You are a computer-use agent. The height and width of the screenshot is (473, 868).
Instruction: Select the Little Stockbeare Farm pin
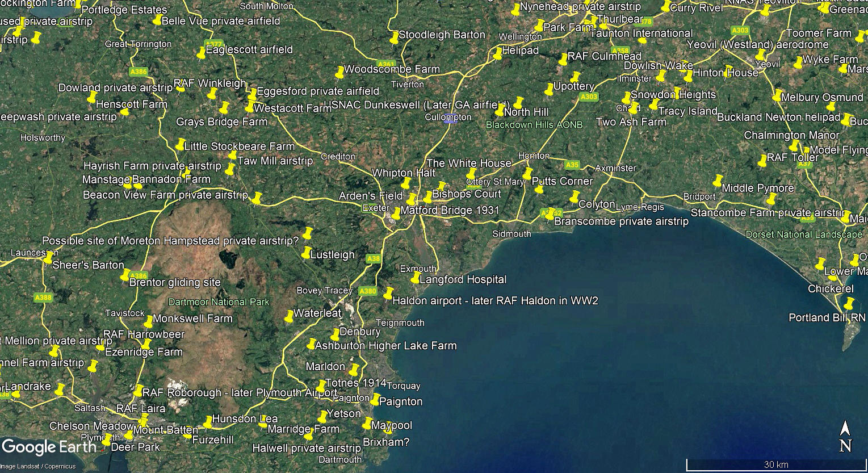pyautogui.click(x=181, y=145)
